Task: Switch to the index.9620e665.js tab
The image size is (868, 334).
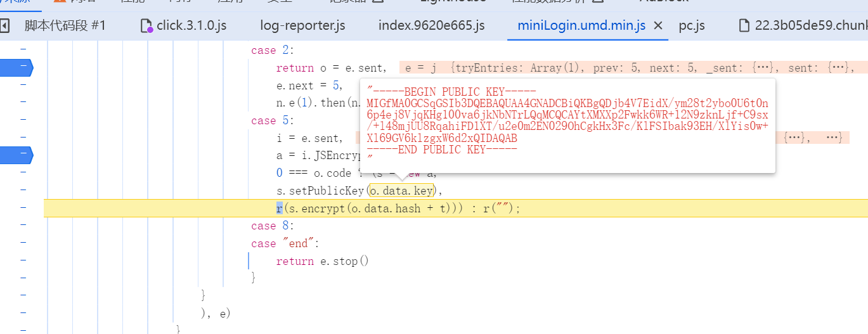Action: [x=431, y=26]
